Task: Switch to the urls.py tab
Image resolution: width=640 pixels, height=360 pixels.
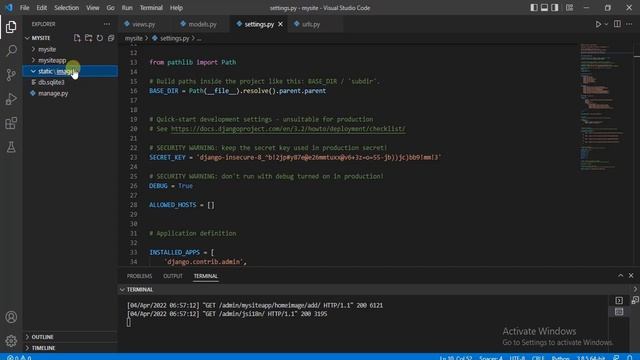Action: point(311,24)
